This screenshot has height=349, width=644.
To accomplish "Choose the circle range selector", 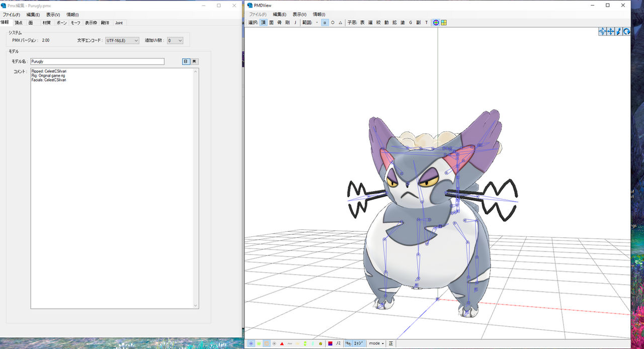I will tap(333, 23).
